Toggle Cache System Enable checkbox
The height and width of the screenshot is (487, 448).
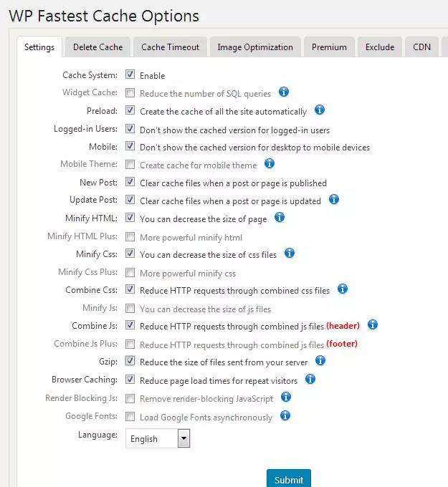(130, 74)
